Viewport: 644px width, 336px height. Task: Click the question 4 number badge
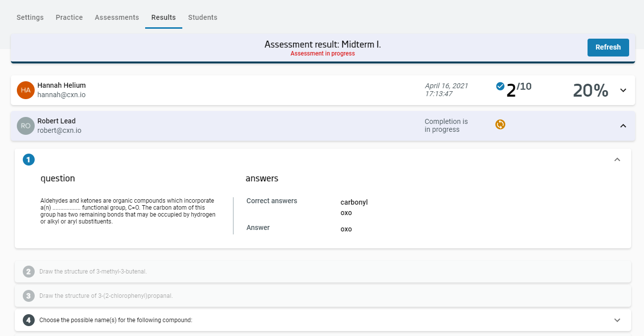pos(29,320)
